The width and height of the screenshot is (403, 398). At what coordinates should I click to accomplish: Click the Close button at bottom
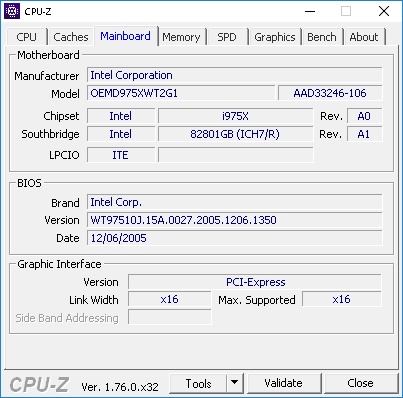(x=361, y=383)
